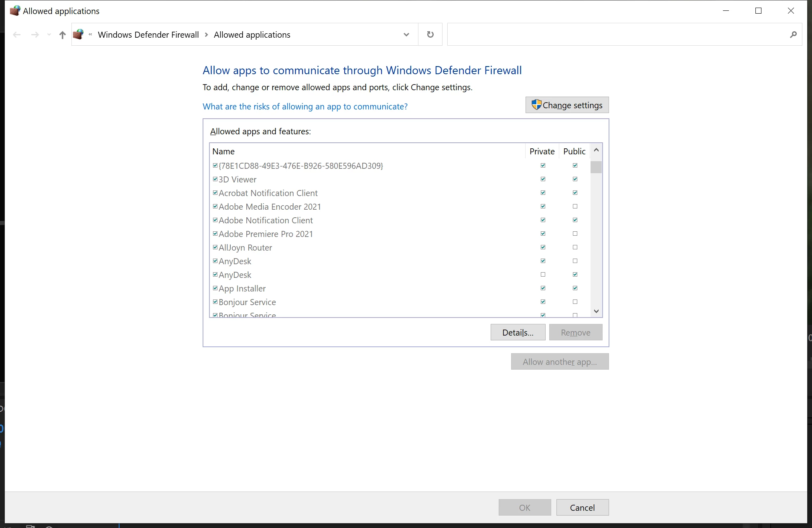The image size is (812, 528).
Task: Open the recent locations dropdown arrow
Action: pos(49,35)
